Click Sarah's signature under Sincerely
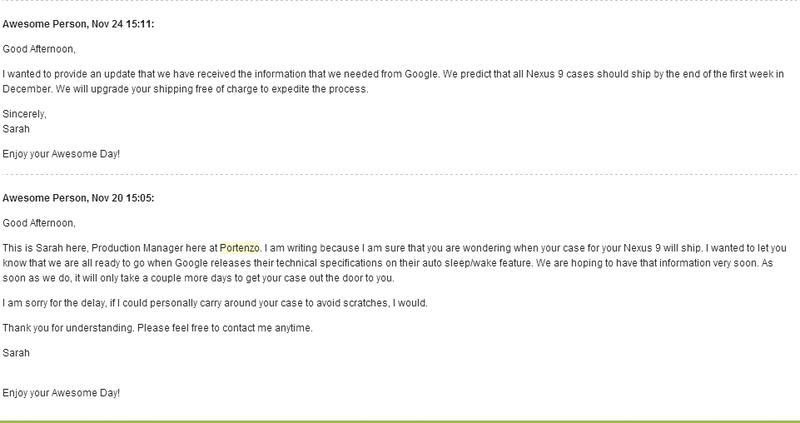The height and width of the screenshot is (423, 800). [x=16, y=129]
